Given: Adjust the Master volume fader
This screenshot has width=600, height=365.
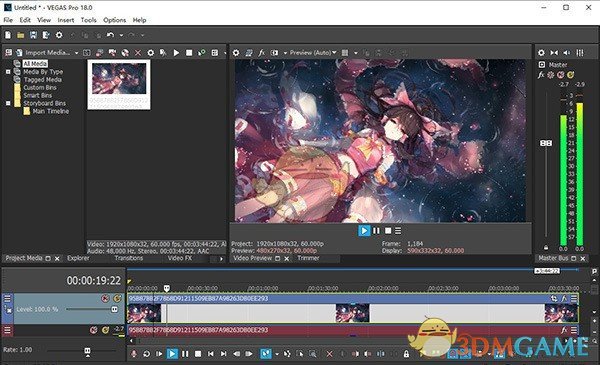Looking at the screenshot, I should pyautogui.click(x=546, y=143).
